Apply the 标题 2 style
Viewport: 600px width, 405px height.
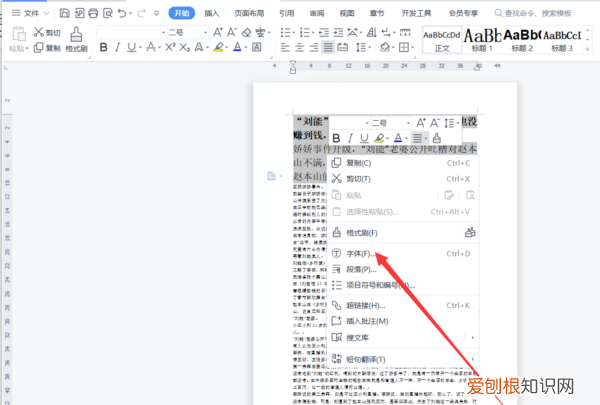pos(522,40)
